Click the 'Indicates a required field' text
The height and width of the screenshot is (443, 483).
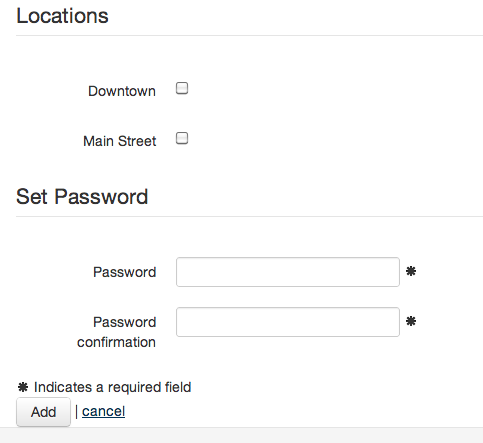[112, 387]
